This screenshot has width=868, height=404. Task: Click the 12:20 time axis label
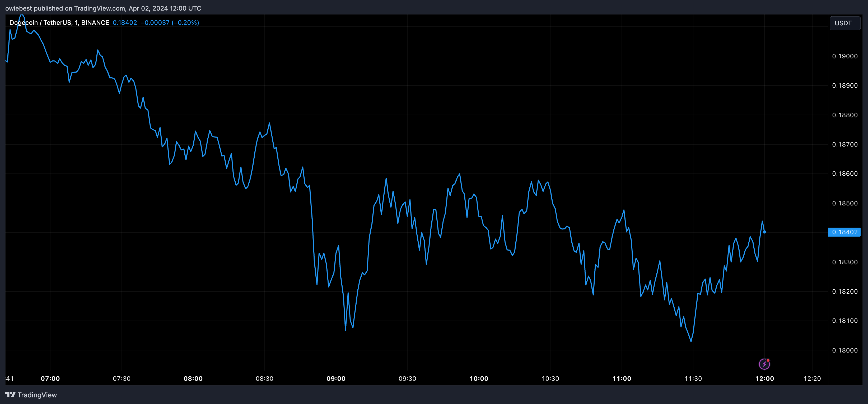pos(813,378)
